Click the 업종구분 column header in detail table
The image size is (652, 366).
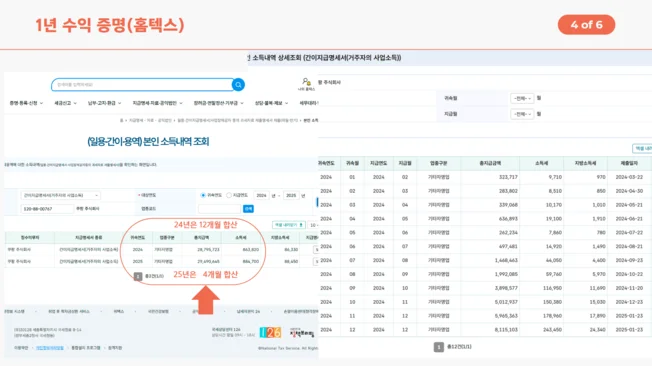tap(439, 163)
